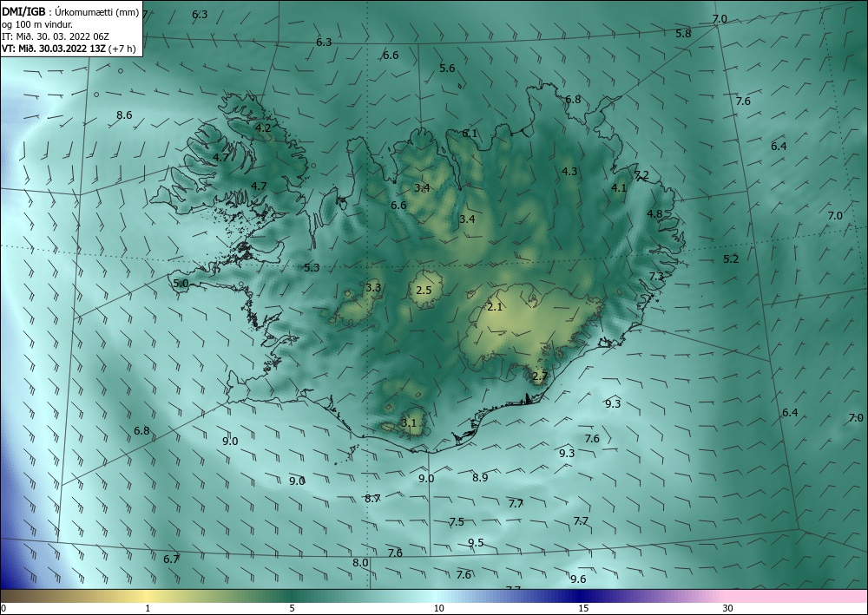Click the 4.3 value in the northeast
Image resolution: width=868 pixels, height=615 pixels.
click(569, 172)
